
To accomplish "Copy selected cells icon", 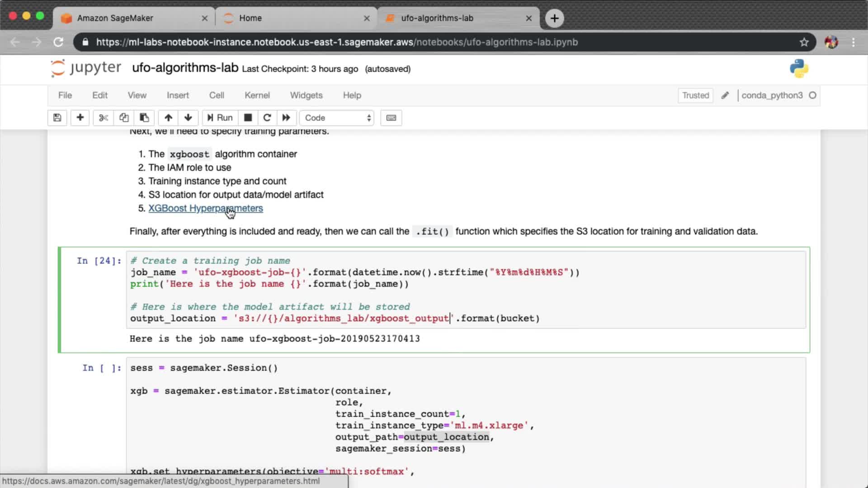I will click(124, 118).
